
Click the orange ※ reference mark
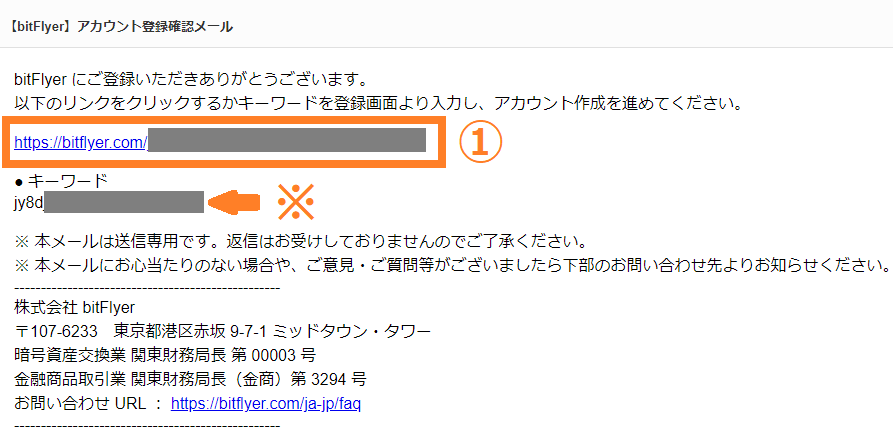coord(296,202)
